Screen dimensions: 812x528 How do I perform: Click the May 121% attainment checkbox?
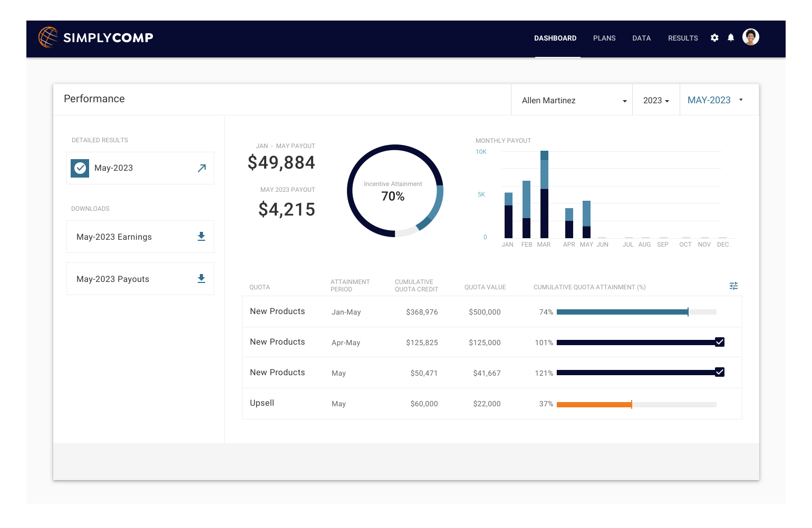coord(720,373)
